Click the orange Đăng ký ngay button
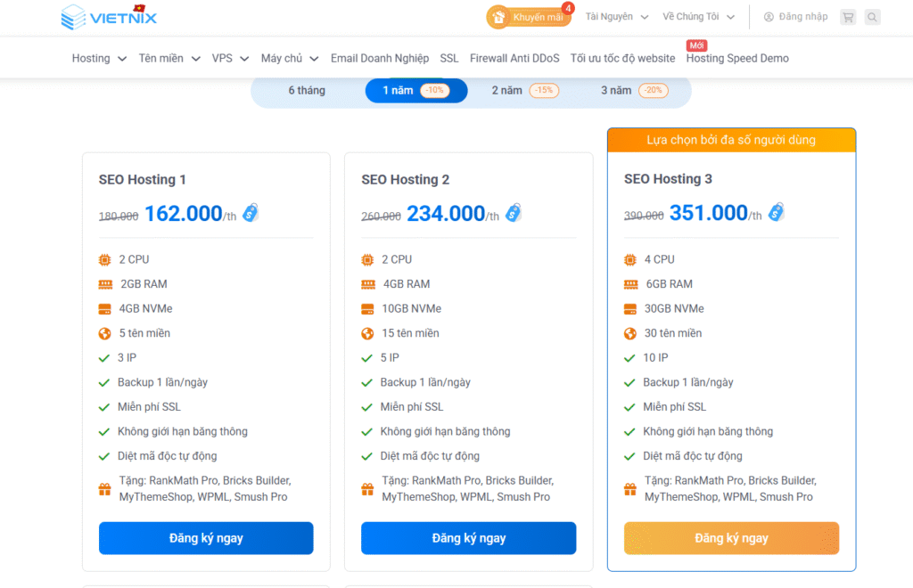Screen dimensions: 913x588 [x=731, y=538]
